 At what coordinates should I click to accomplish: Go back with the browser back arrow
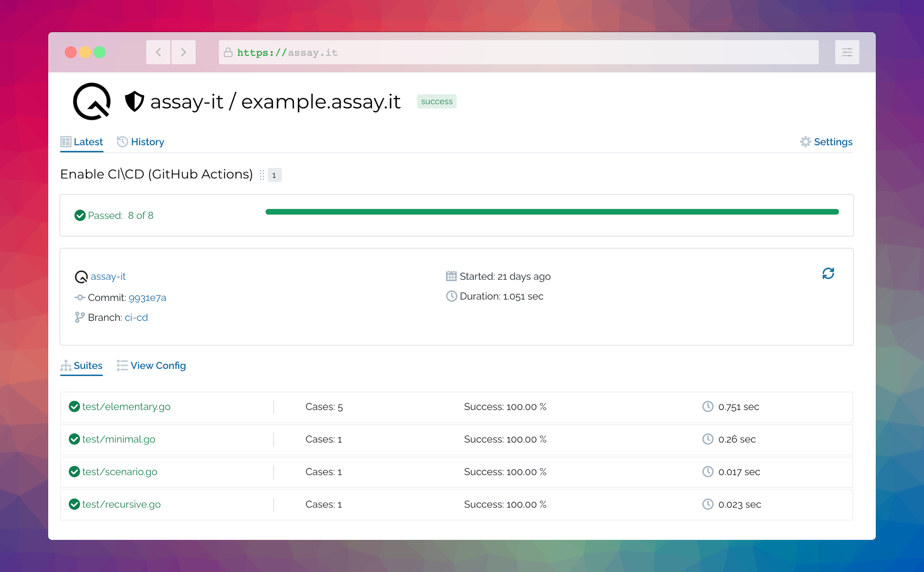click(158, 52)
